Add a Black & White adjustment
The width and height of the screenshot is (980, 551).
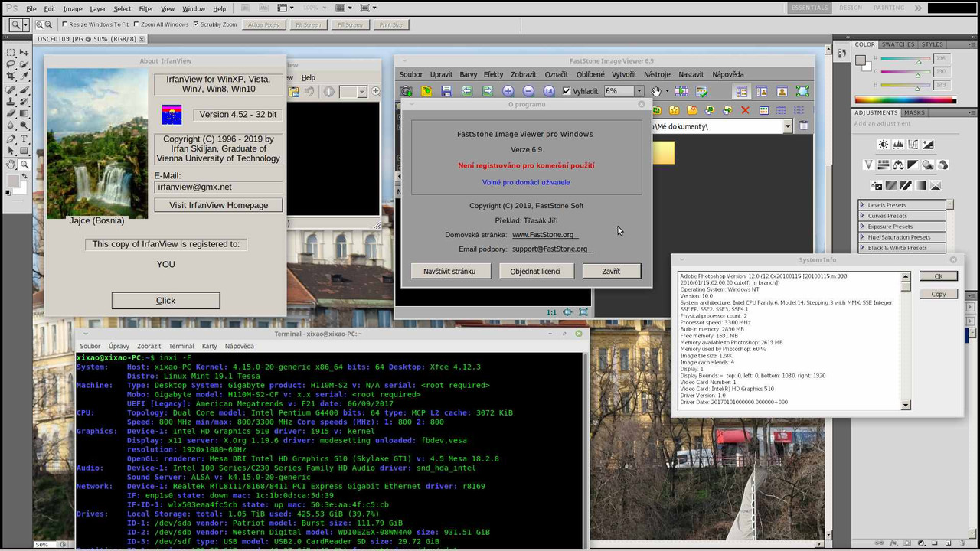pos(913,165)
